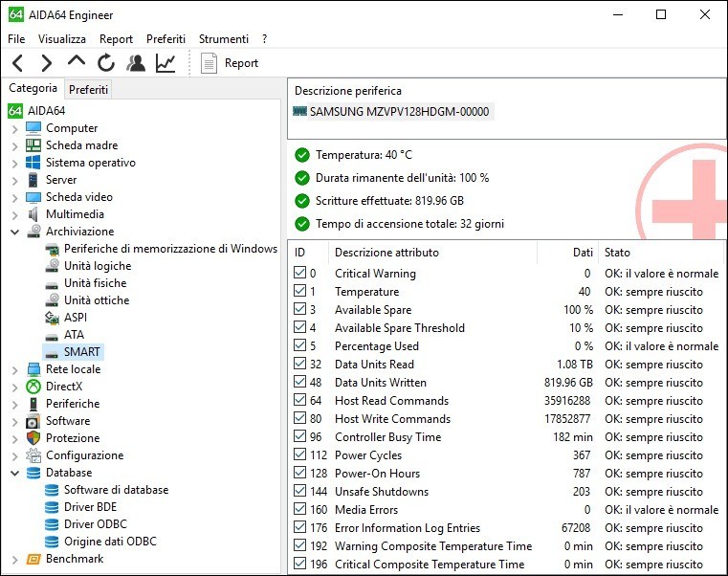This screenshot has height=576, width=728.
Task: Collapse the Database tree node
Action: pos(14,473)
